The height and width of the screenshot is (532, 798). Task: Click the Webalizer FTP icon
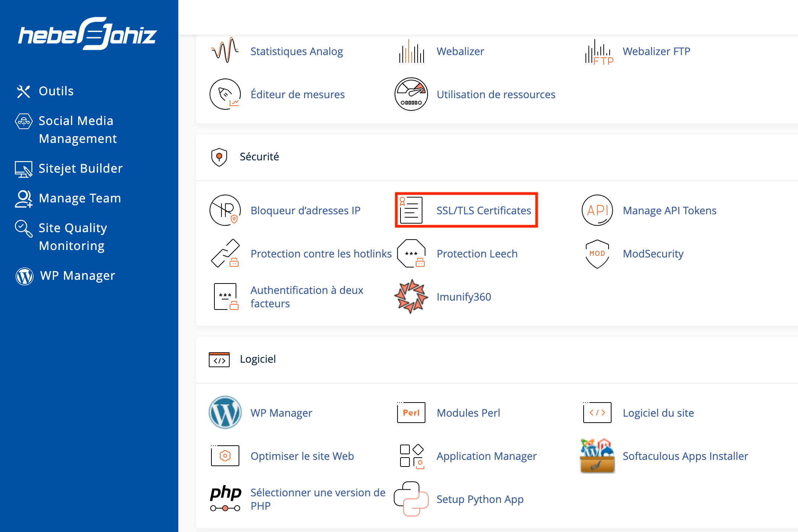(x=598, y=52)
